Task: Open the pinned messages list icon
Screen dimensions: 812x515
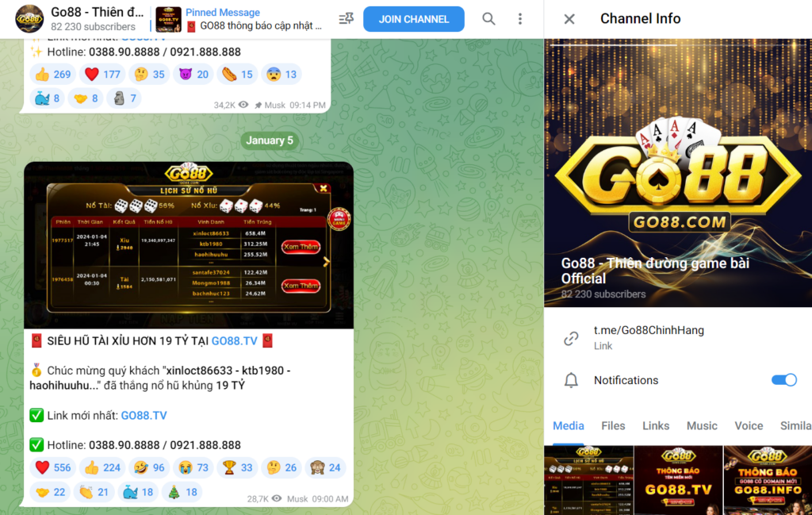Action: (x=346, y=19)
